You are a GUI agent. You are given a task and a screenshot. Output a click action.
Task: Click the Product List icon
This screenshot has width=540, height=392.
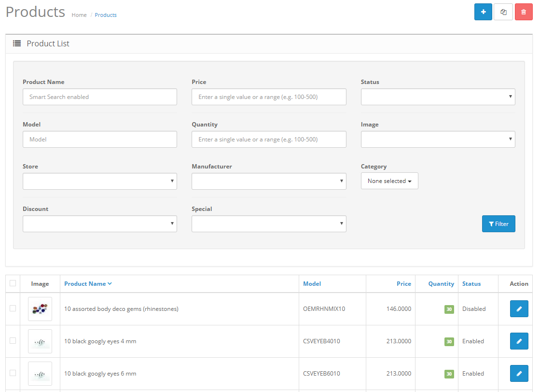17,43
